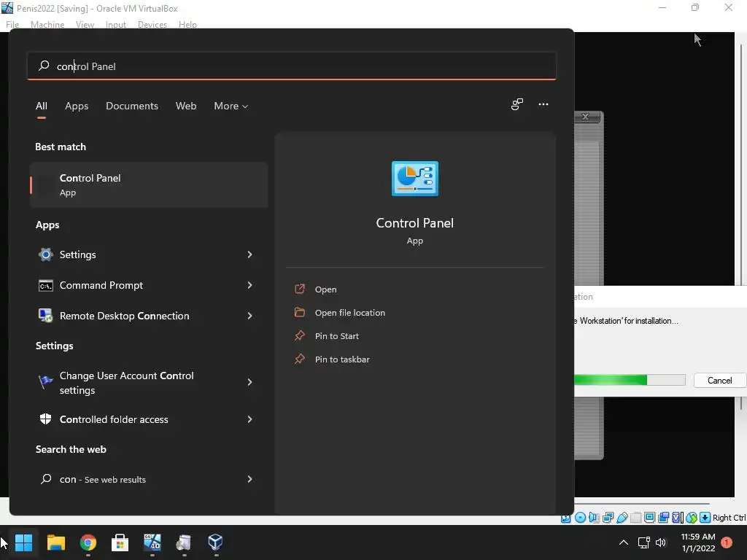Image resolution: width=747 pixels, height=560 pixels.
Task: Open Microsoft Store from the taskbar
Action: 120,542
